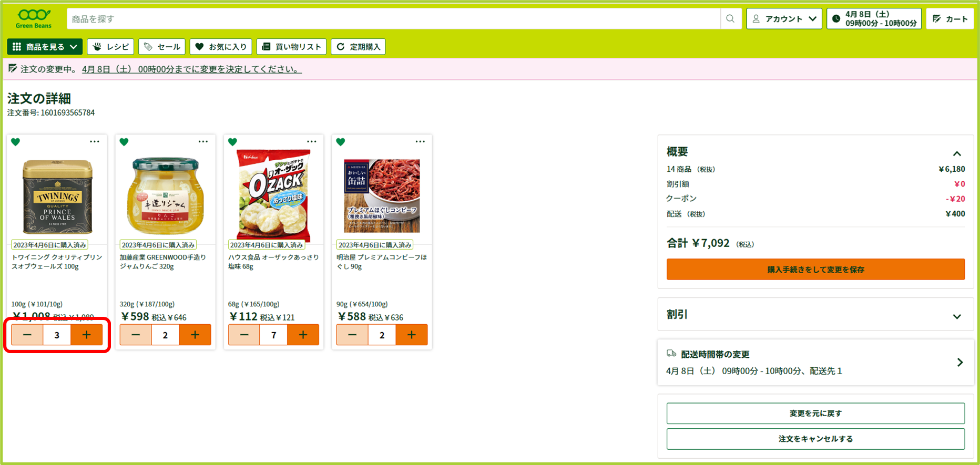This screenshot has width=980, height=465.
Task: Open more options for 明治屋 corned beef
Action: (420, 141)
